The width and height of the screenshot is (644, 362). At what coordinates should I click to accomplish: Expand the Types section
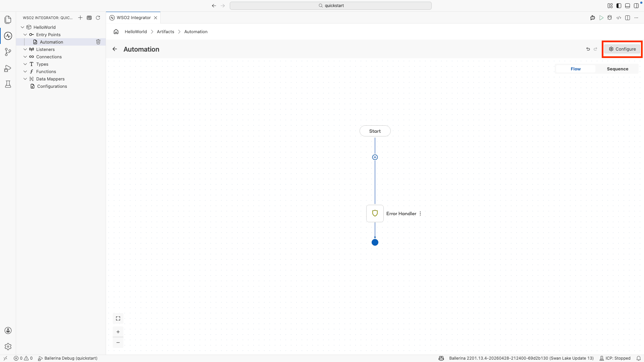tap(25, 64)
